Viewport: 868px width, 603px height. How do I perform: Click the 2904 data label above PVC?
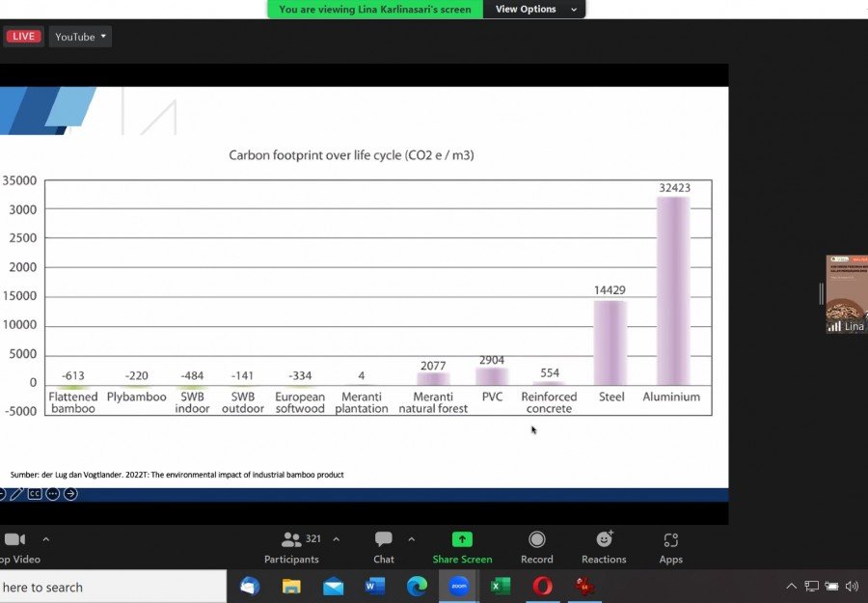492,360
